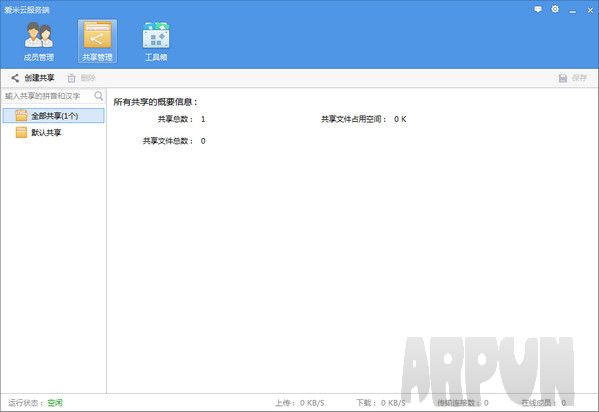Click the 保存 button text

(x=579, y=78)
